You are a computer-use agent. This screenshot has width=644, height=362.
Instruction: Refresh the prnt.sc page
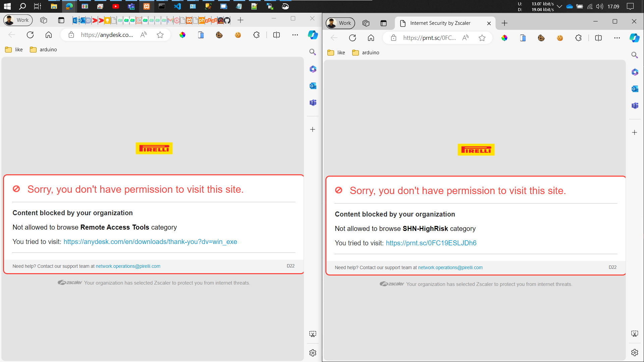pyautogui.click(x=352, y=38)
